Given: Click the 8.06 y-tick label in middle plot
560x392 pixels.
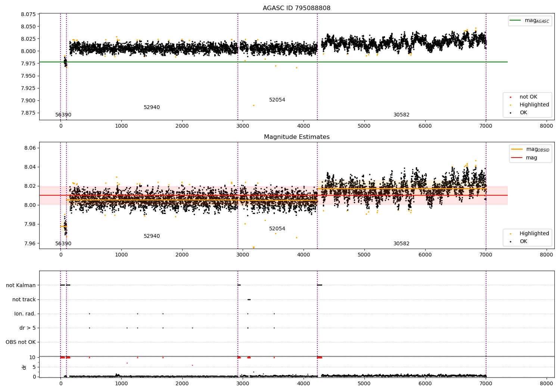Looking at the screenshot, I should click(30, 148).
